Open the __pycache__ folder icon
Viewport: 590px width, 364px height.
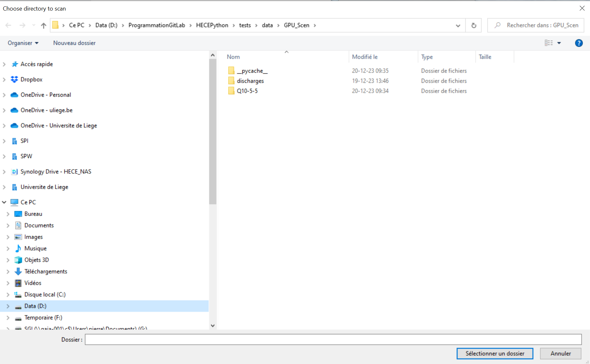click(x=231, y=71)
